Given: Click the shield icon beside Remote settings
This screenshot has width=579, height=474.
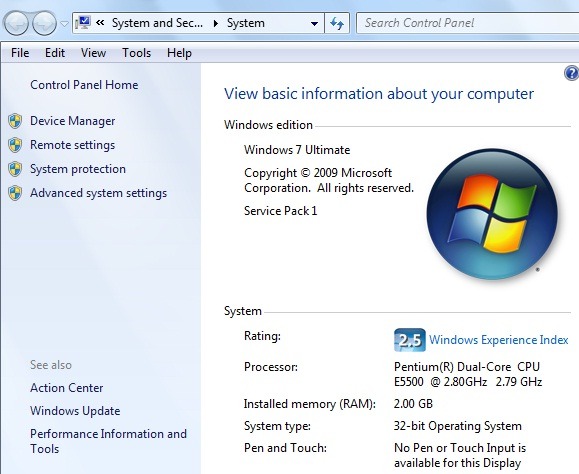Looking at the screenshot, I should tap(15, 145).
